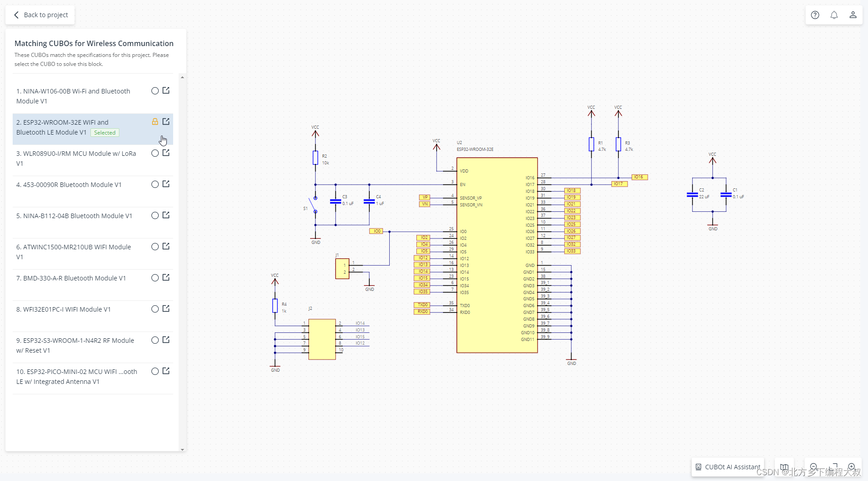
Task: Click the Selected badge on ESP32-WROOM-32E
Action: pos(105,133)
